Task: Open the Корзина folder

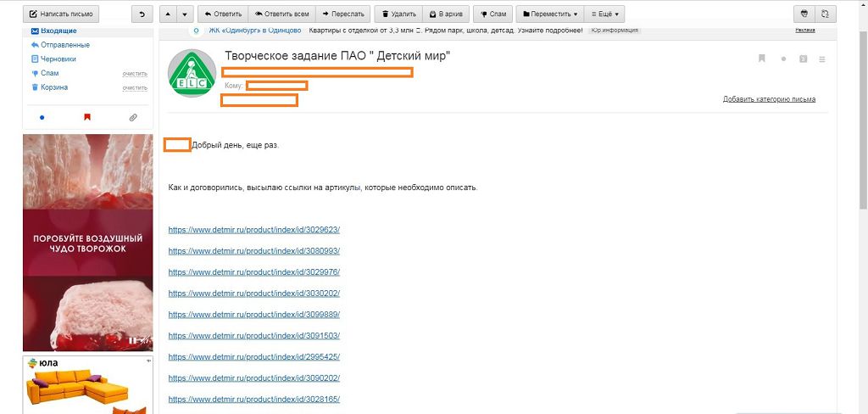Action: click(x=54, y=87)
